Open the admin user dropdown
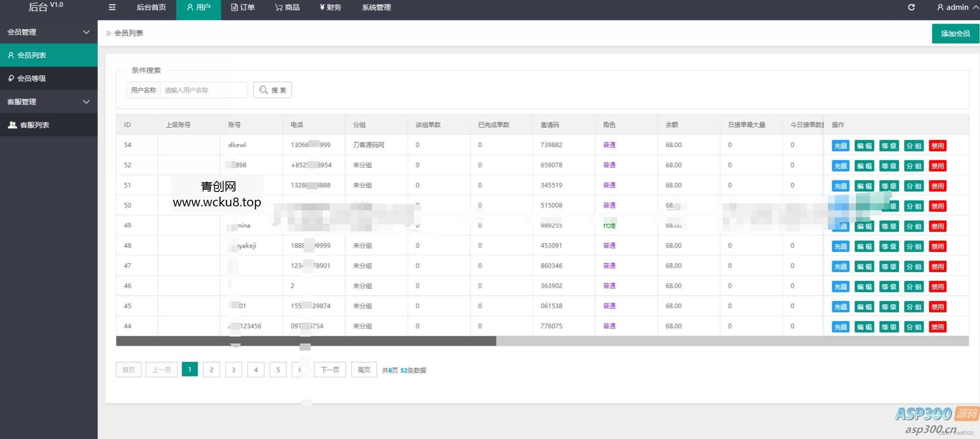This screenshot has height=439, width=980. coord(953,7)
